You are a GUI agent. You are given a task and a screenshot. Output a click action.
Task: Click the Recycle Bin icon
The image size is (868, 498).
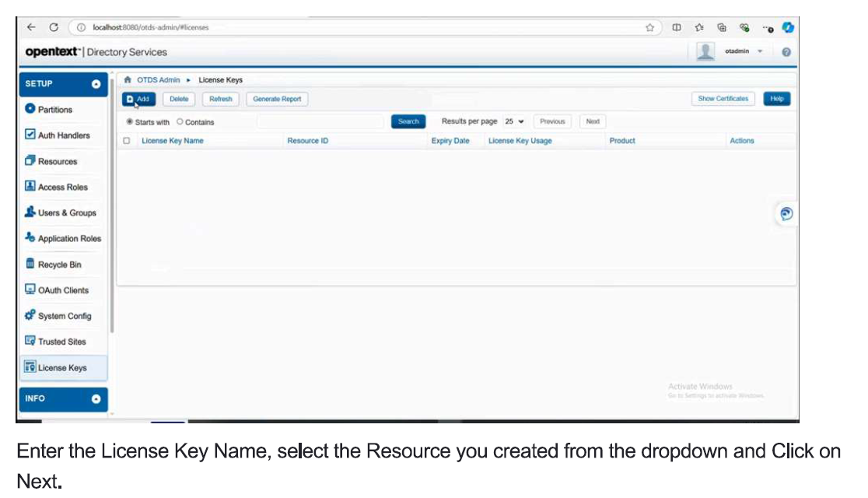pyautogui.click(x=30, y=265)
